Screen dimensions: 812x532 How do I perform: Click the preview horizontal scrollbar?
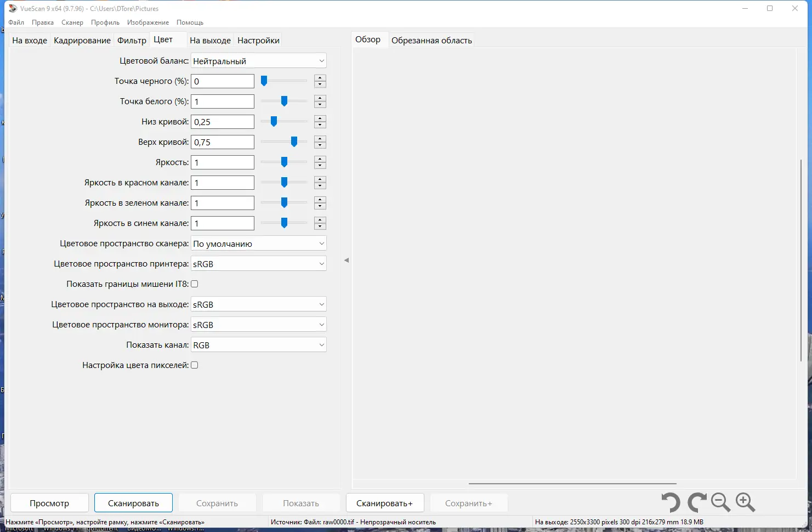tap(572, 484)
